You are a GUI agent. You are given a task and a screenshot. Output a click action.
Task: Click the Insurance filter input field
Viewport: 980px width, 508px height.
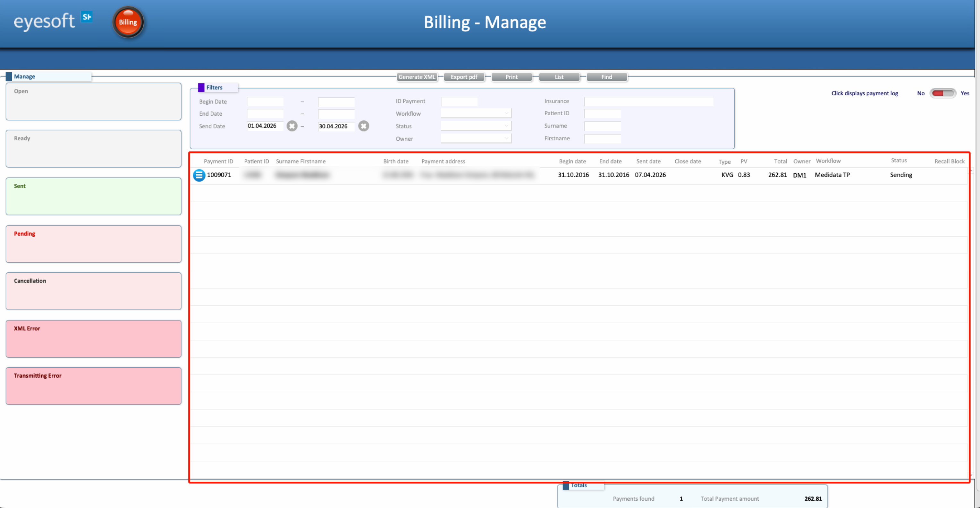649,101
